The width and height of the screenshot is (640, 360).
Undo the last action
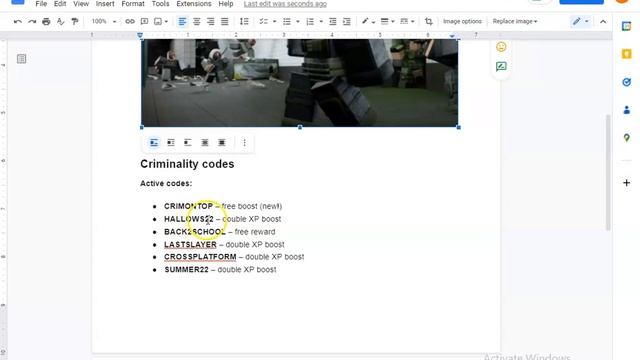pos(18,21)
